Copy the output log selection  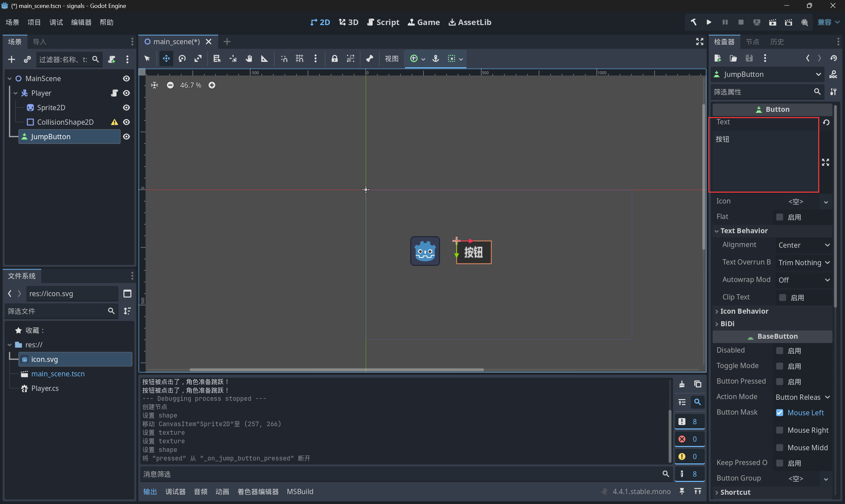697,384
